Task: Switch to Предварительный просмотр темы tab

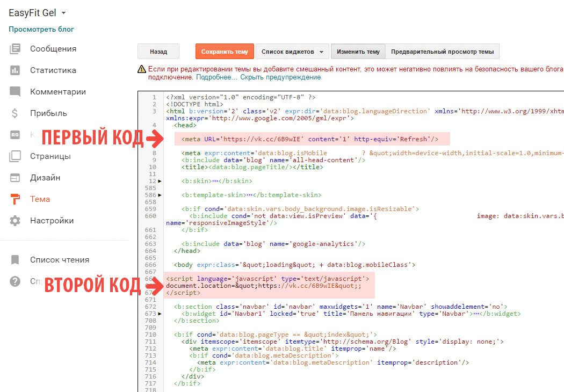Action: pyautogui.click(x=442, y=52)
